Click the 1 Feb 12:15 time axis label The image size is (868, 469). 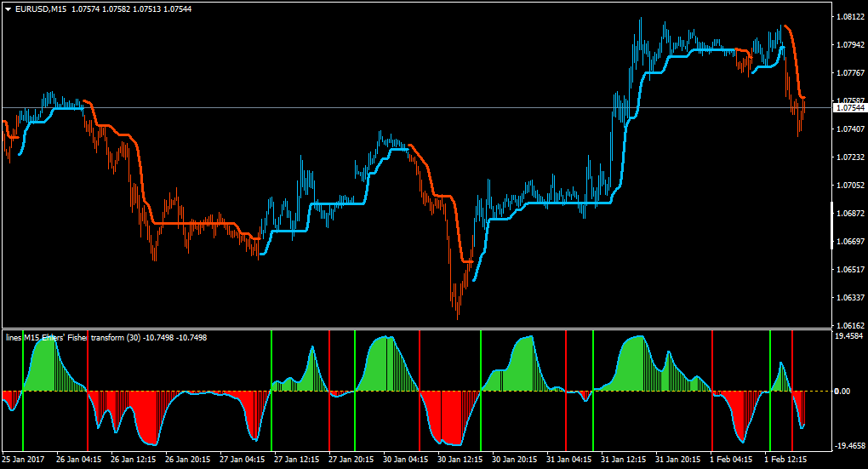click(785, 460)
